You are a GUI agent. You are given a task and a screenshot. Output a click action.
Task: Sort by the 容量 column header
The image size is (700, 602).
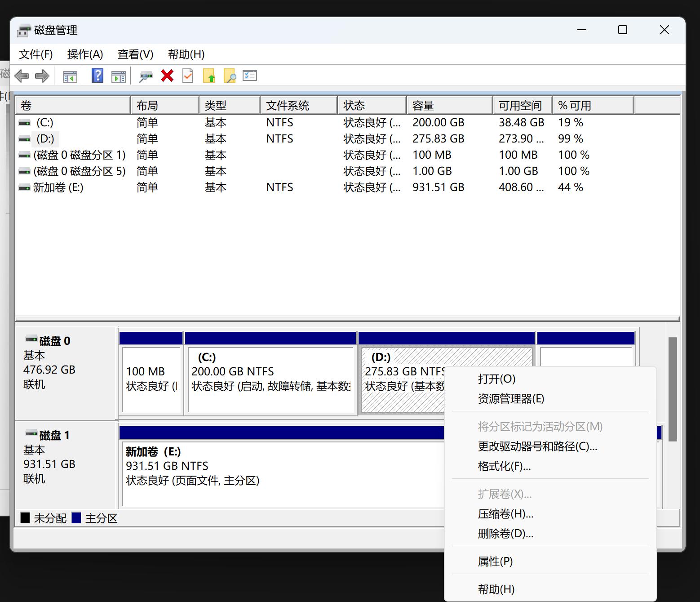click(x=450, y=106)
